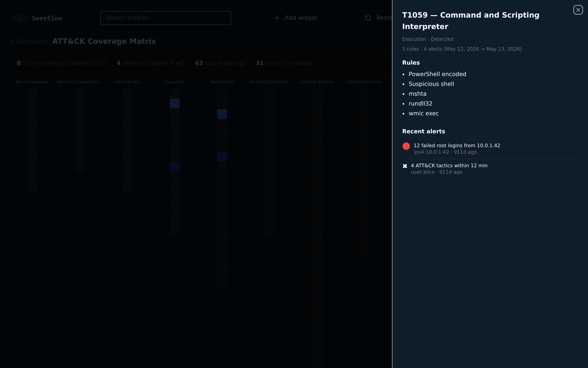Click the panel title 'T1059 — Command and Scripting Interpreter'
The image size is (588, 368).
pyautogui.click(x=471, y=21)
